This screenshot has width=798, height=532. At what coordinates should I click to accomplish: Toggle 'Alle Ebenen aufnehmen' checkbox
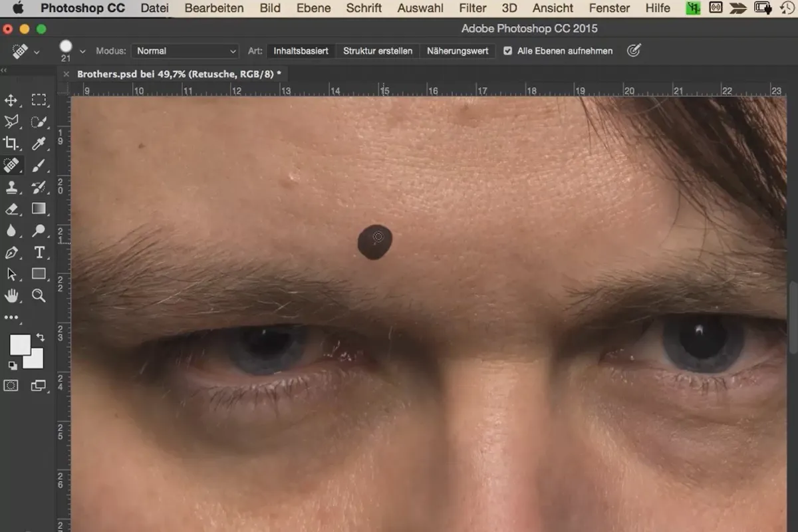pos(508,51)
